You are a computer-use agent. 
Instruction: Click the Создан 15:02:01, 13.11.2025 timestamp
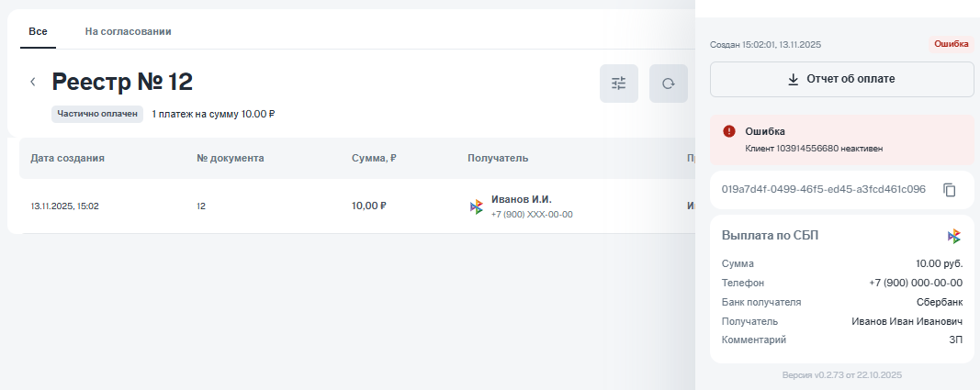[x=766, y=45]
